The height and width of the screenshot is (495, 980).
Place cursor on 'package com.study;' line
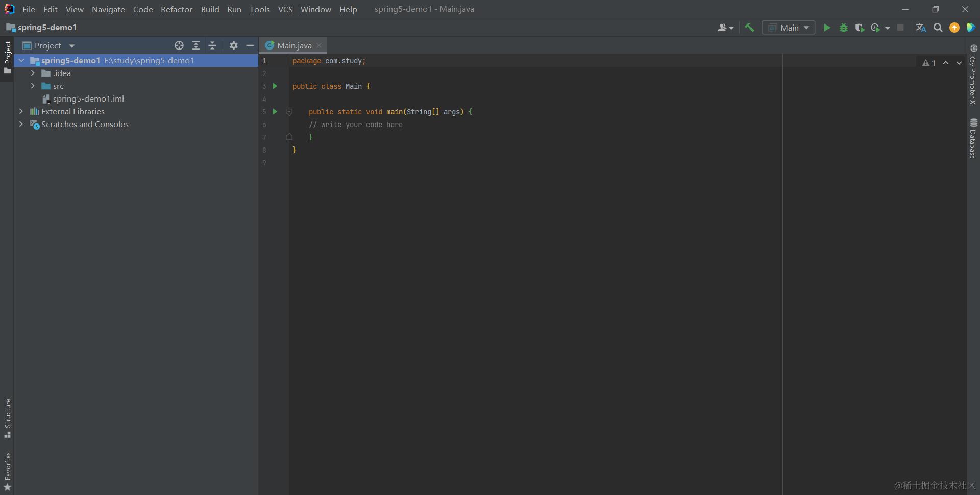329,61
